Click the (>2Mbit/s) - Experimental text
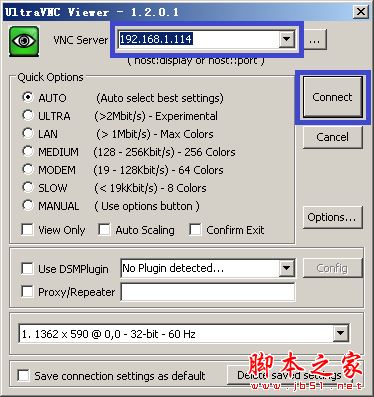 [x=156, y=116]
